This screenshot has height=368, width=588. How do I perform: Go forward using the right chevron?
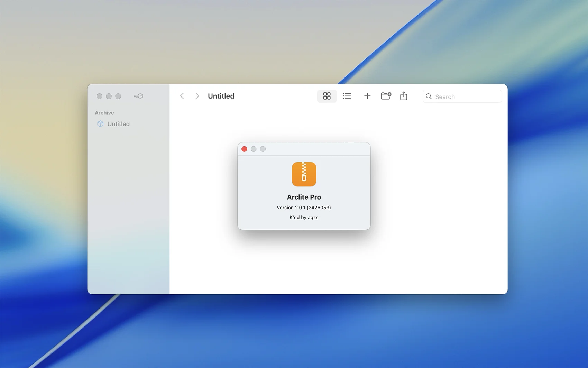tap(197, 96)
